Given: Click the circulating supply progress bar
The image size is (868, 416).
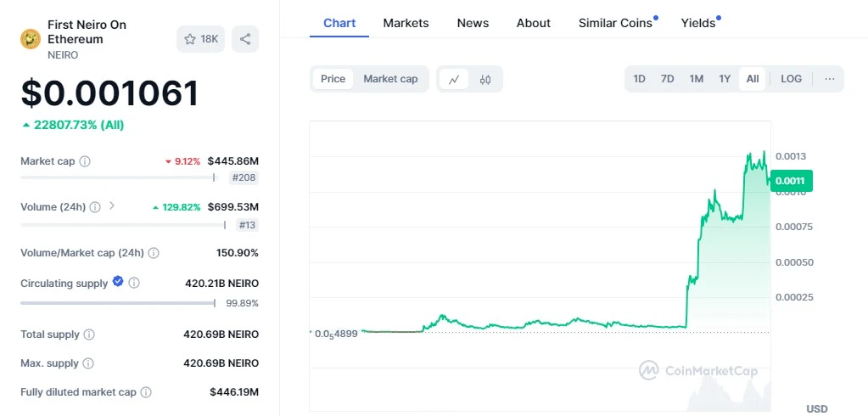Looking at the screenshot, I should (x=117, y=303).
